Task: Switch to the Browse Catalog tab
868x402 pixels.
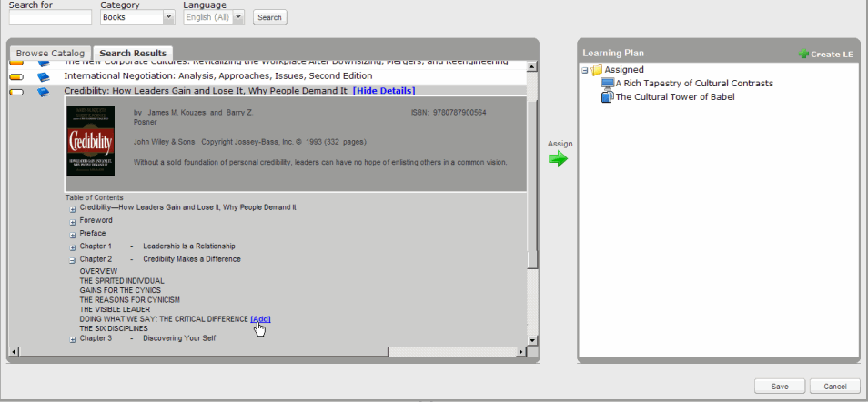Action: click(50, 54)
